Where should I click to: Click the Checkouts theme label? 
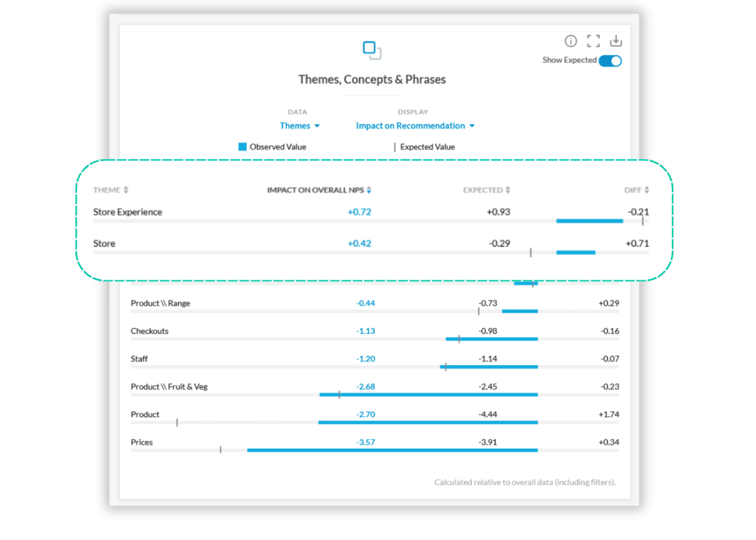(x=149, y=331)
